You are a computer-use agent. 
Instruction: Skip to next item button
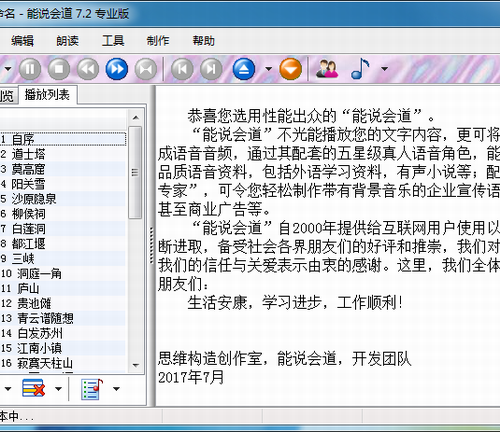coord(211,69)
